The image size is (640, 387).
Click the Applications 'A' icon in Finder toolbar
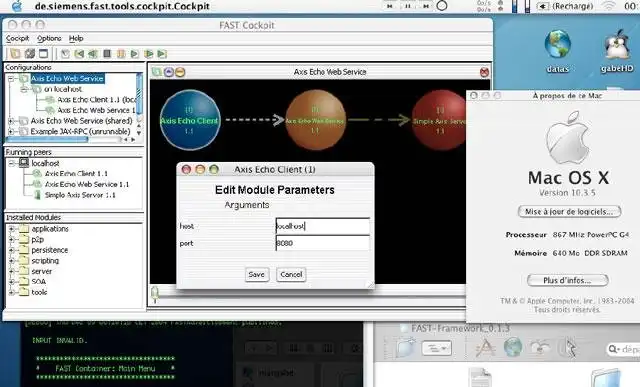coord(485,348)
